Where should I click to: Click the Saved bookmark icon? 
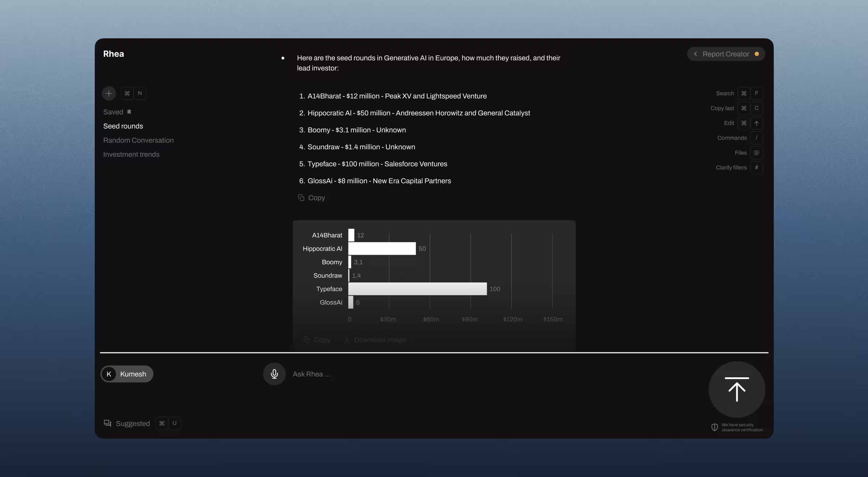[129, 112]
